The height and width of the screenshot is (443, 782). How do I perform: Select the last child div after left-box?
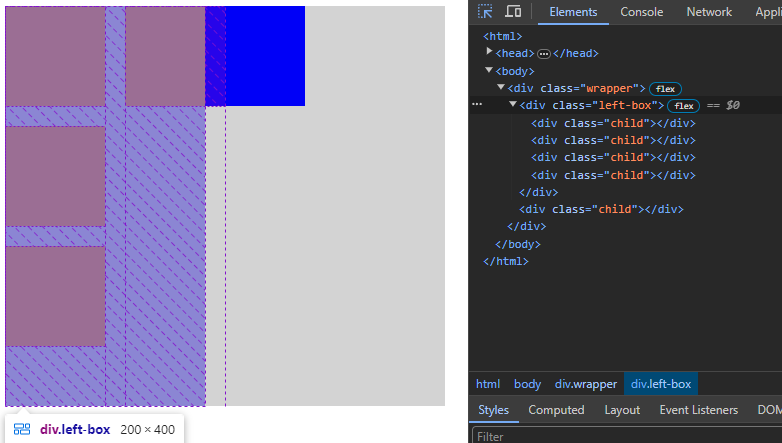click(601, 209)
